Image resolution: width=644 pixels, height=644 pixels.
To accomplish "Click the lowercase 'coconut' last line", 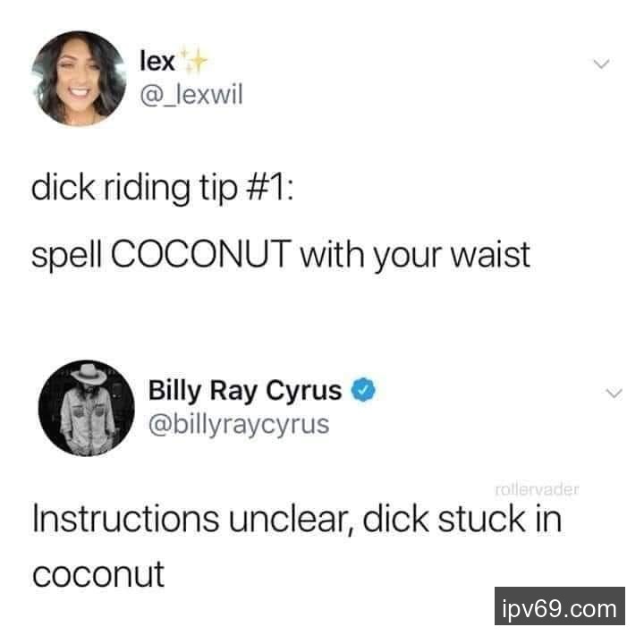I will pos(98,574).
